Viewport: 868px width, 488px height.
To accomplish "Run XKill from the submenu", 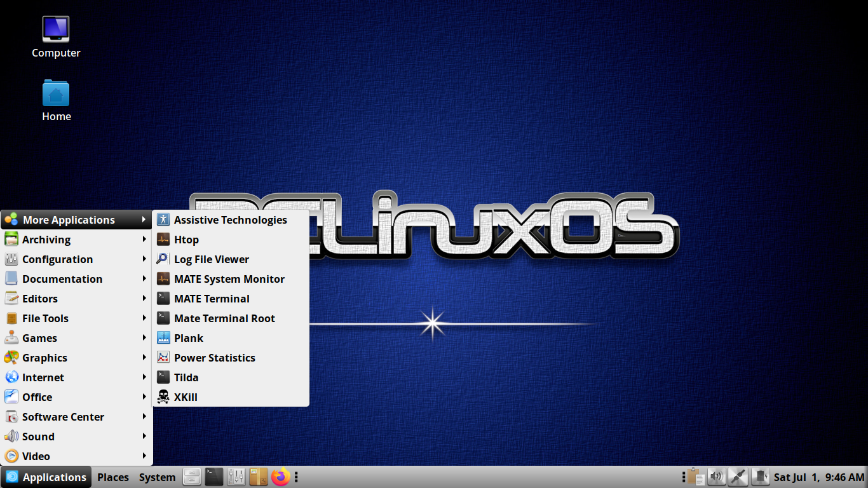I will tap(231, 397).
